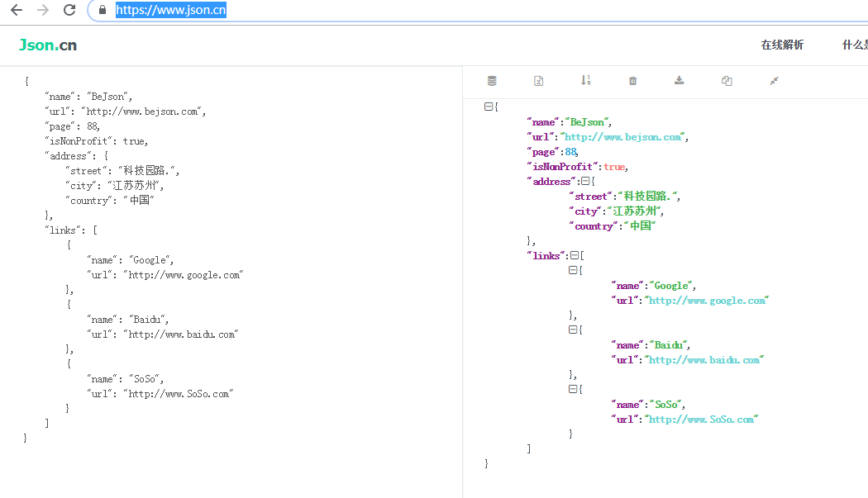Go back to previous page

pos(17,10)
